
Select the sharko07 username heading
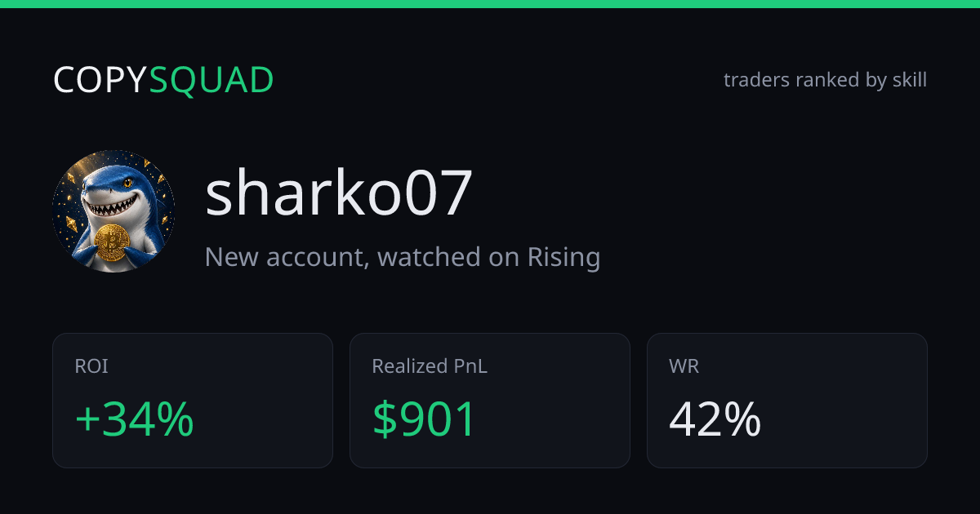coord(339,193)
